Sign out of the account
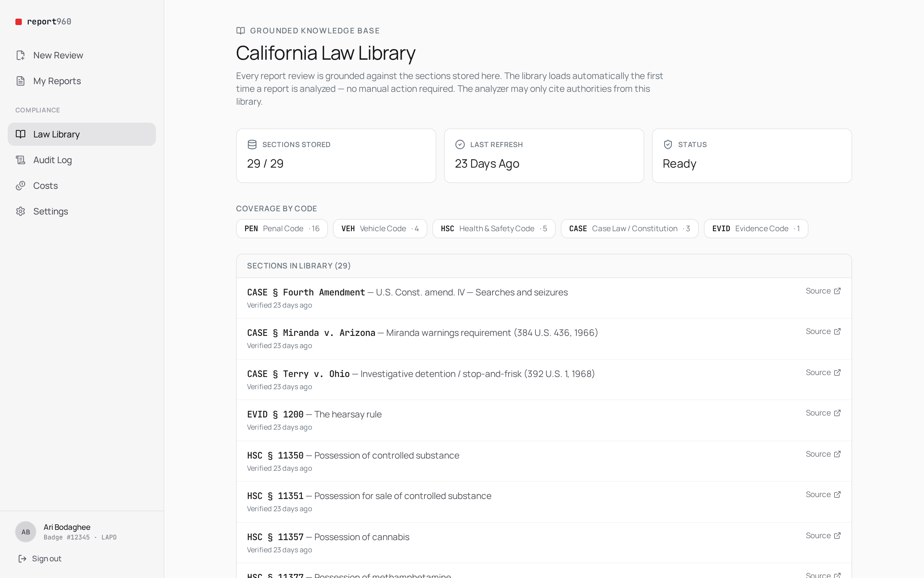Screen dimensions: 924x578 coord(40,558)
